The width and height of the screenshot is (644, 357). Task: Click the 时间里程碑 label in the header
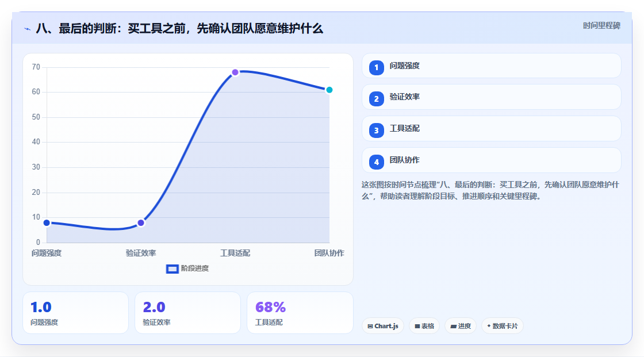(x=601, y=25)
